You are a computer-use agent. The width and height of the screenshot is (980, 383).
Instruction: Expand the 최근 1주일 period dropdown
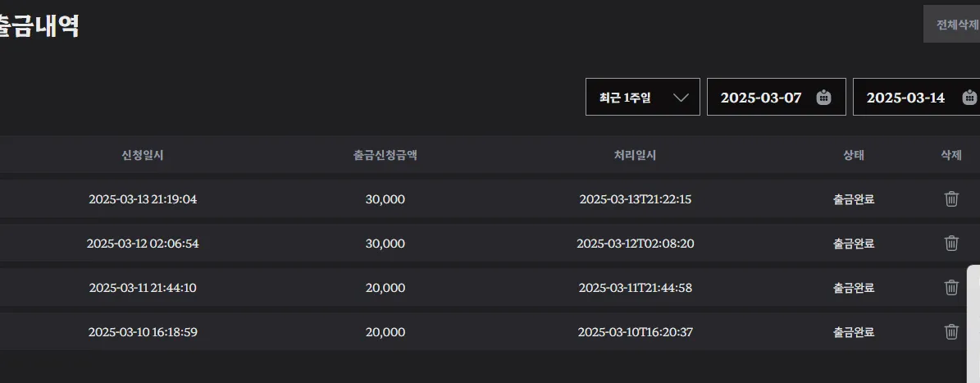(x=644, y=97)
